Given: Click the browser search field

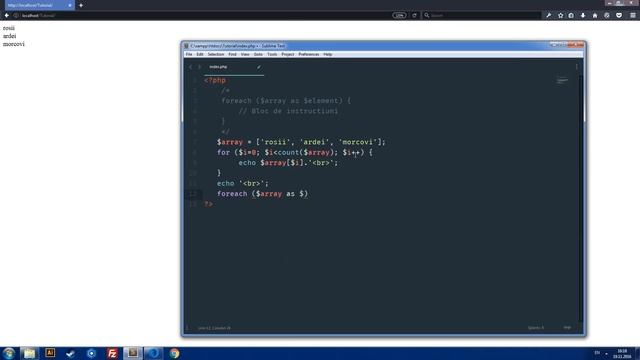Looking at the screenshot, I should click(482, 16).
